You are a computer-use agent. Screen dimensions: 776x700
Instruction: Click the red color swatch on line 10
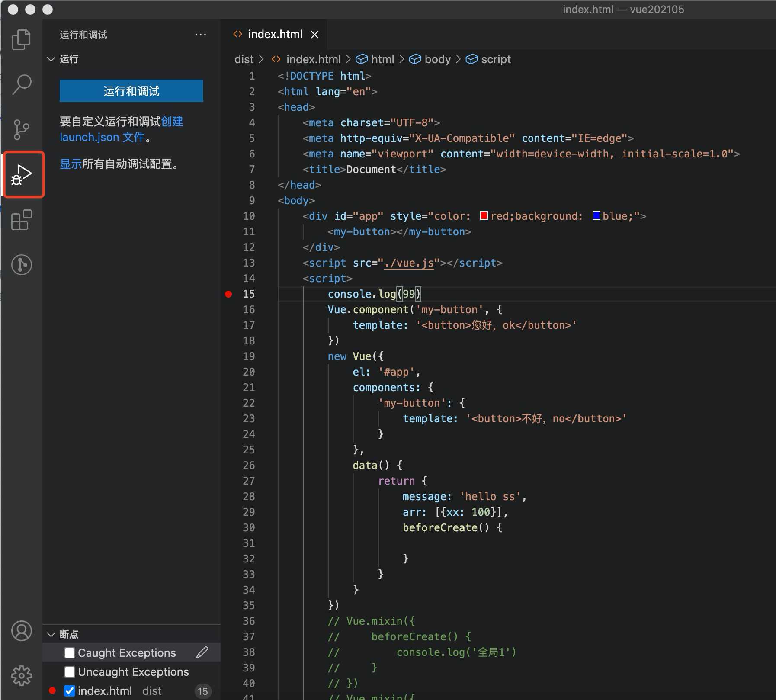[x=484, y=215]
